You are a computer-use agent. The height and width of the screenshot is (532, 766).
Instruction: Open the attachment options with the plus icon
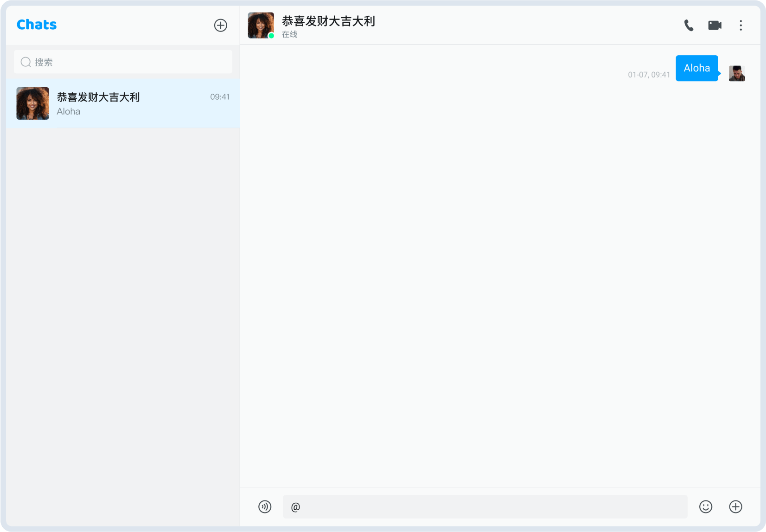[x=735, y=506]
